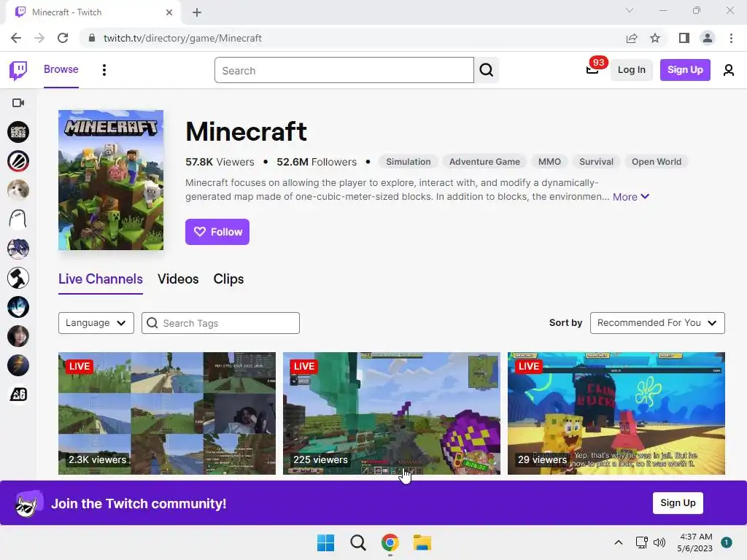Open the Windows Start menu

tap(326, 542)
